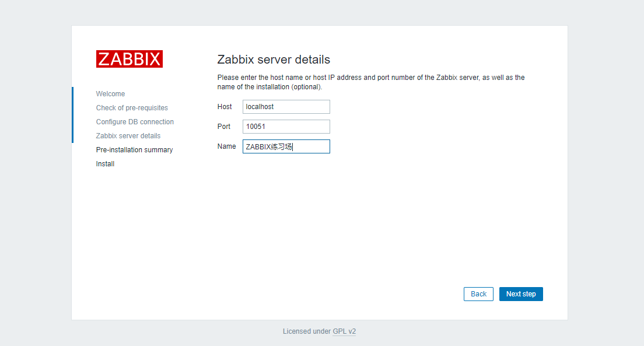Click the ZABBIX logo

129,59
